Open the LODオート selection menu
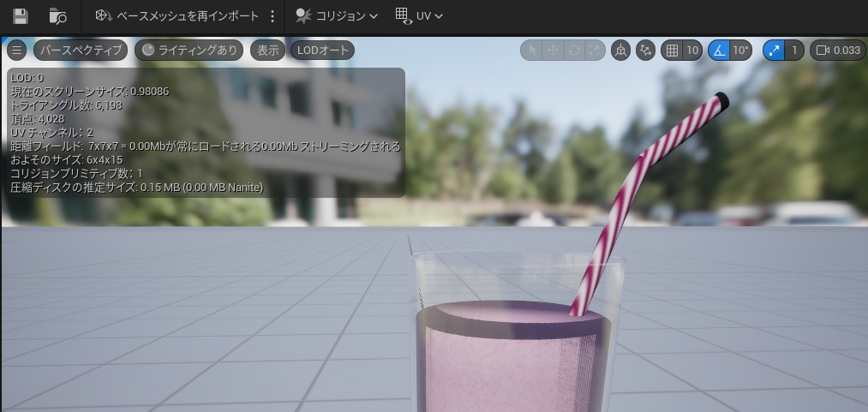 (x=322, y=51)
